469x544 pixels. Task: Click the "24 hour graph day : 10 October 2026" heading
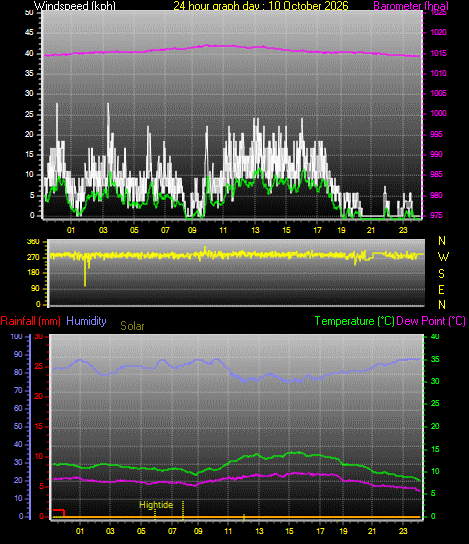pos(261,6)
